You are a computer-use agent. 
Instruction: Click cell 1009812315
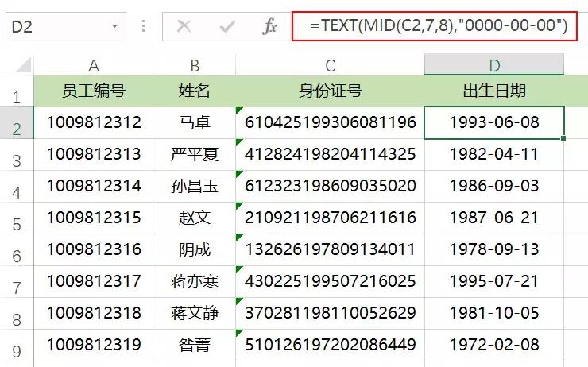tap(94, 218)
